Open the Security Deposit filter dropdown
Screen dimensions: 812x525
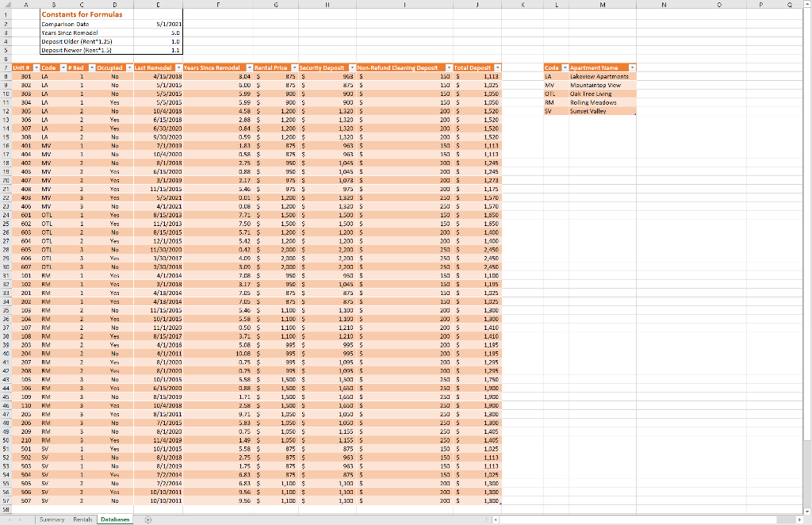(352, 68)
